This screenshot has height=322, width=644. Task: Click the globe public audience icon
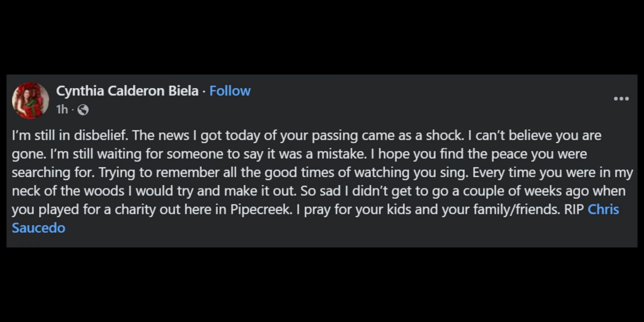coord(83,110)
